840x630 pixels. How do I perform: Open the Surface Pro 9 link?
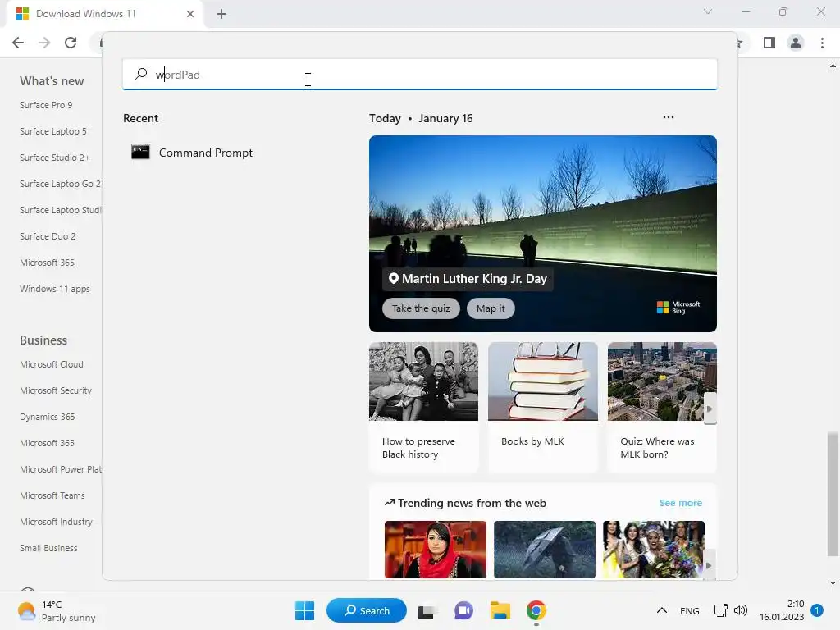coord(46,105)
